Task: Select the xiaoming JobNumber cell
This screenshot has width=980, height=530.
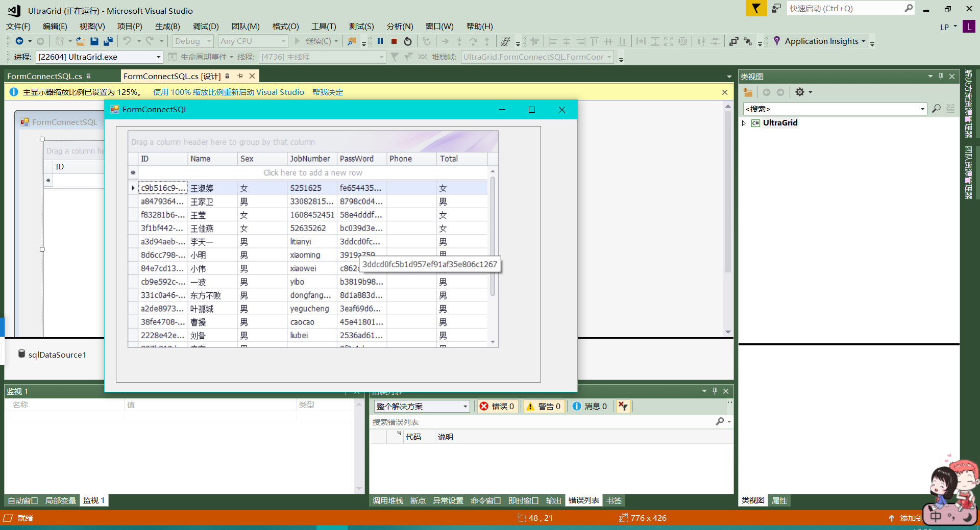Action: coord(312,255)
